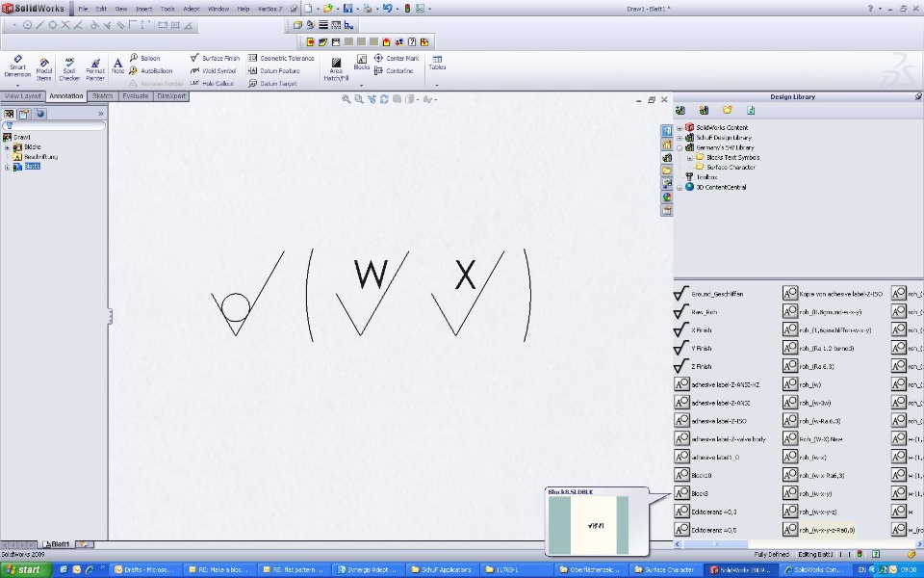Select the Blatt1 sheet tab at bottom
924x578 pixels.
[x=57, y=544]
